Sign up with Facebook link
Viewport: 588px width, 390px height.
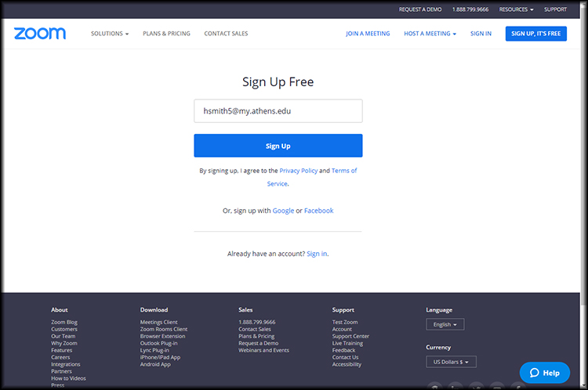pyautogui.click(x=318, y=211)
